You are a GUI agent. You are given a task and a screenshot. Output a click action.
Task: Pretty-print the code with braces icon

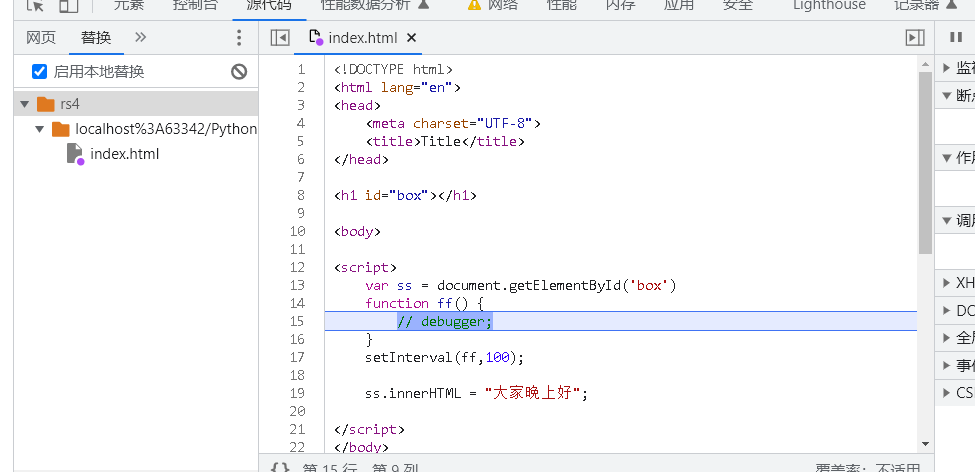[x=280, y=468]
